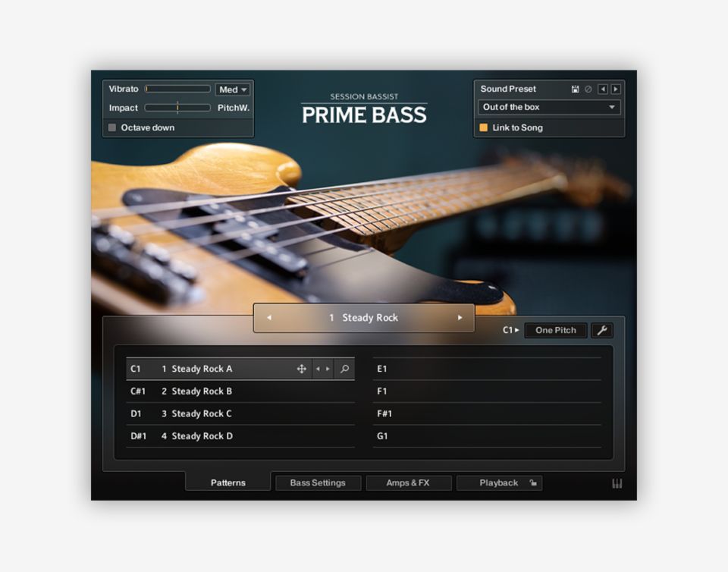The image size is (728, 572).
Task: Click the drag-pattern move icon on Steady Rock A
Action: (301, 369)
